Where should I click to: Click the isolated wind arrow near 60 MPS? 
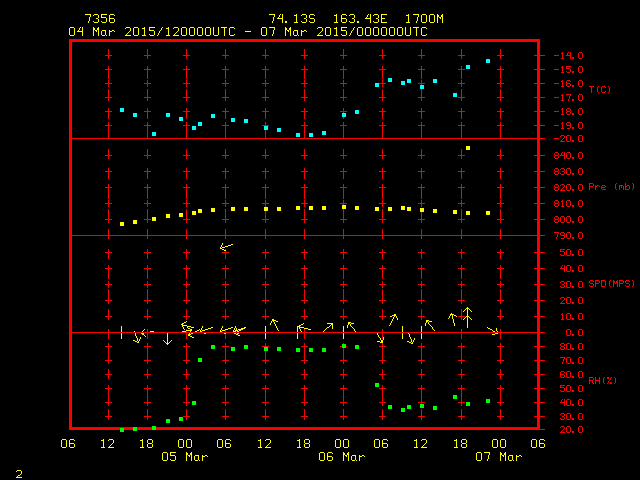tap(226, 245)
